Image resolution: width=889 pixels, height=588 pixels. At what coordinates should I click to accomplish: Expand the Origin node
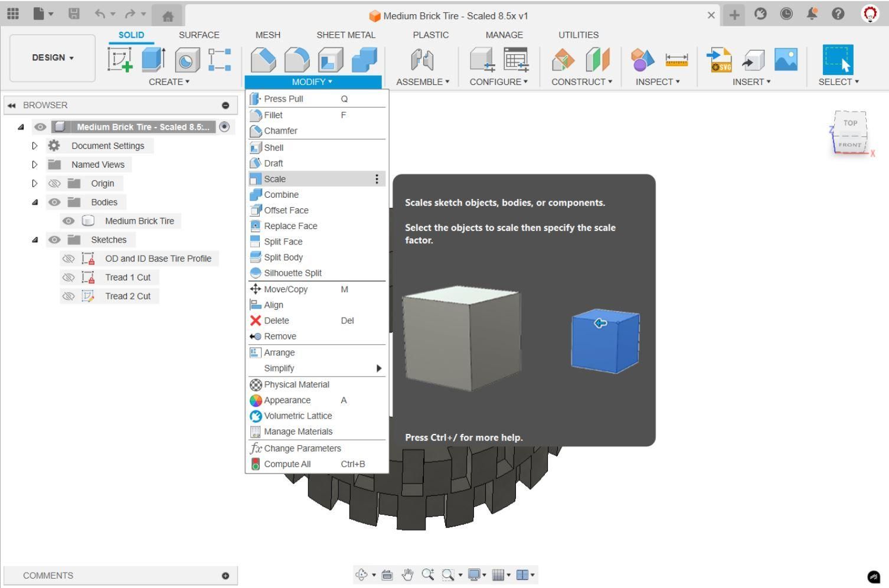[35, 184]
